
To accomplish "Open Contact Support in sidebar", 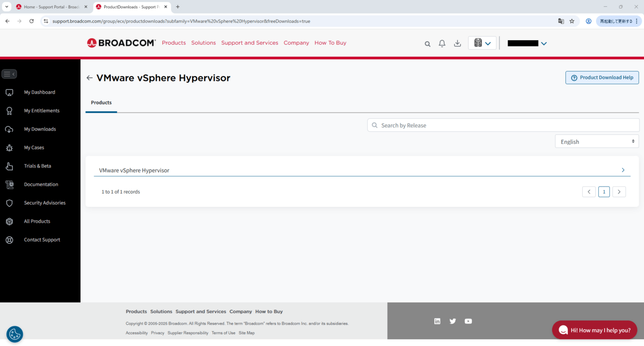I will (x=42, y=240).
